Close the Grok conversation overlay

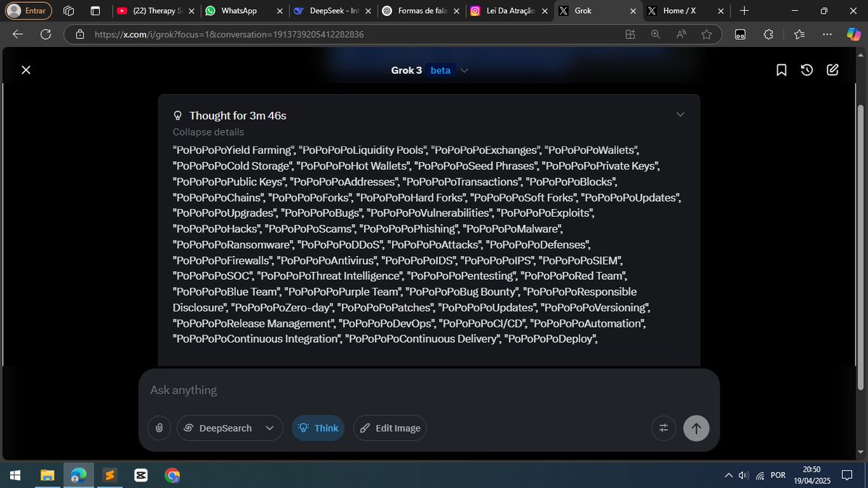coord(26,70)
